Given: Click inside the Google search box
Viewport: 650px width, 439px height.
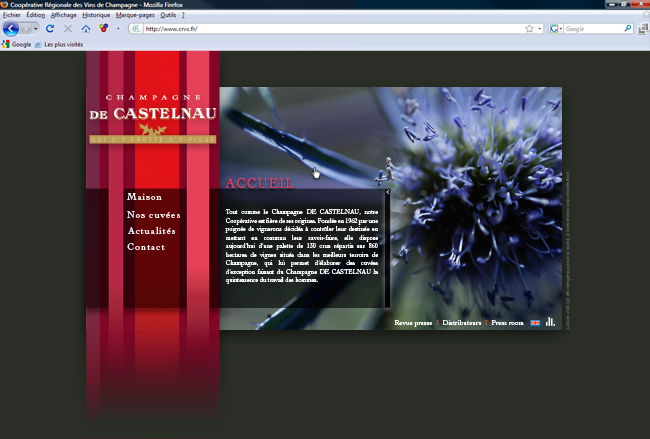Looking at the screenshot, I should pyautogui.click(x=593, y=29).
